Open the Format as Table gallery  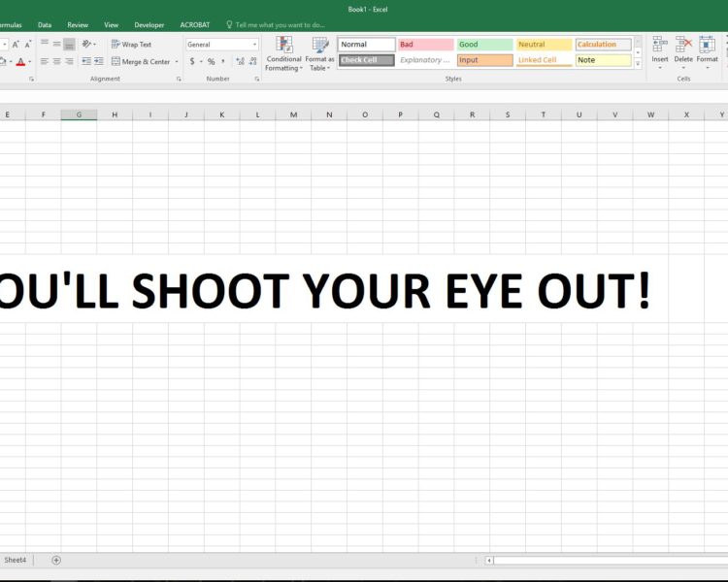pos(319,54)
